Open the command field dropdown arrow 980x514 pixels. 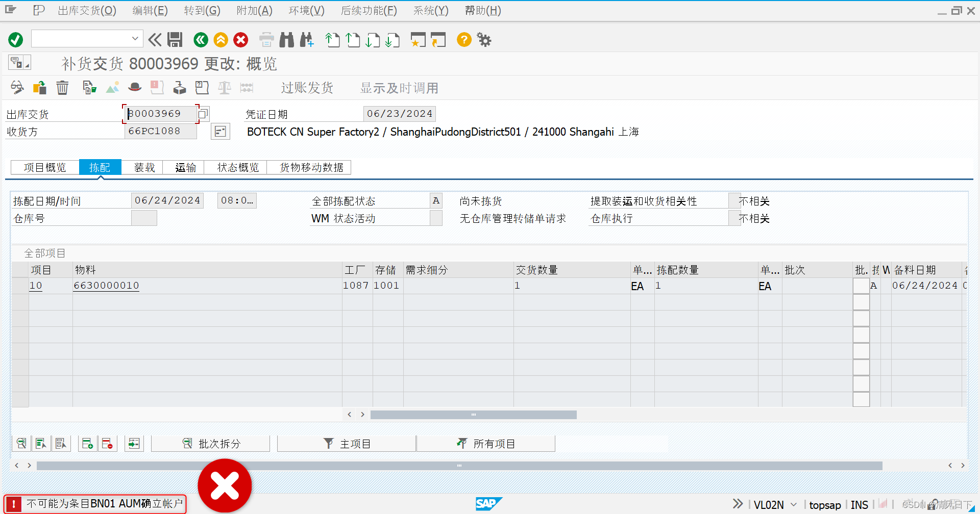[x=135, y=38]
